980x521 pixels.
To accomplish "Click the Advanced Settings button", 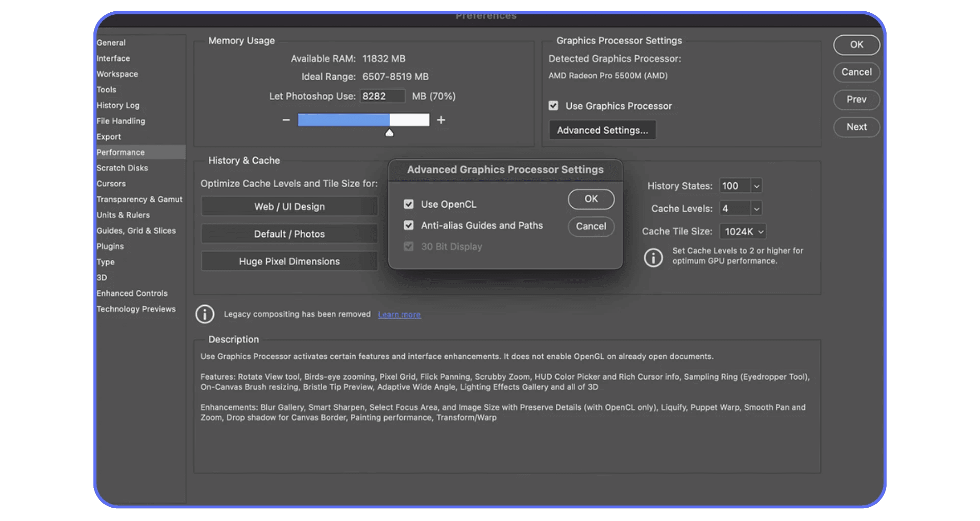I will click(602, 130).
